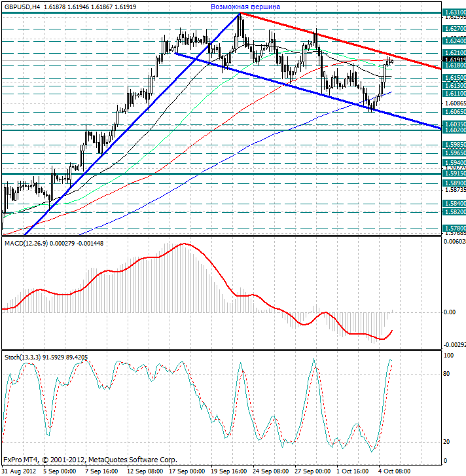Click the MACD 0.00 zero-level axis value

pyautogui.click(x=450, y=312)
